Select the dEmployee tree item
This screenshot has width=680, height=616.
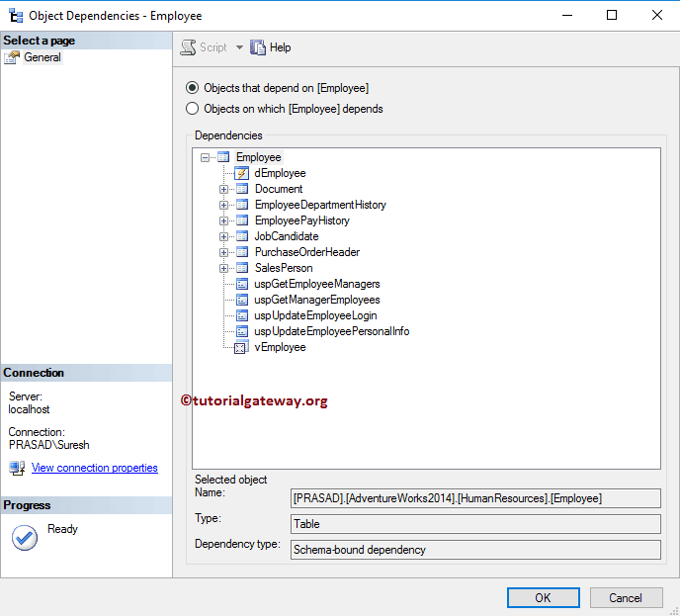pos(280,173)
